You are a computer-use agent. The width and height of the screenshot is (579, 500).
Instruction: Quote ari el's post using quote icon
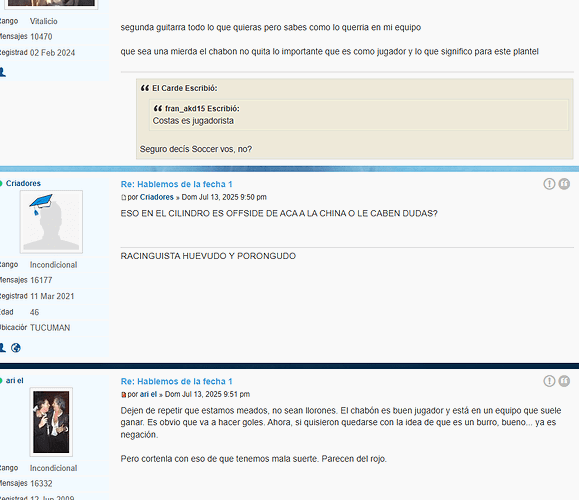[564, 381]
